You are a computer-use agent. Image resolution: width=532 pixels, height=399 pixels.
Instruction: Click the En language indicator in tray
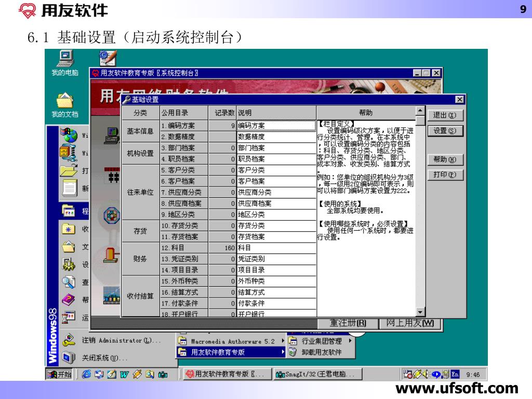(x=455, y=374)
